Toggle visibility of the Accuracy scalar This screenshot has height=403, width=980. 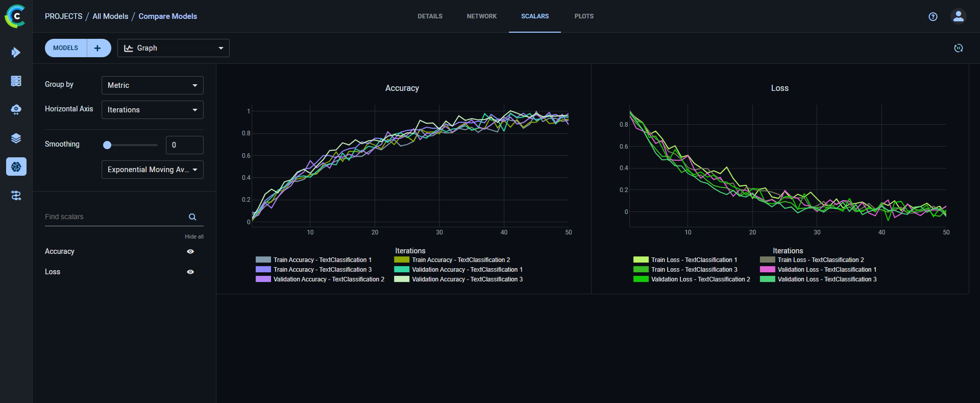[x=190, y=251]
